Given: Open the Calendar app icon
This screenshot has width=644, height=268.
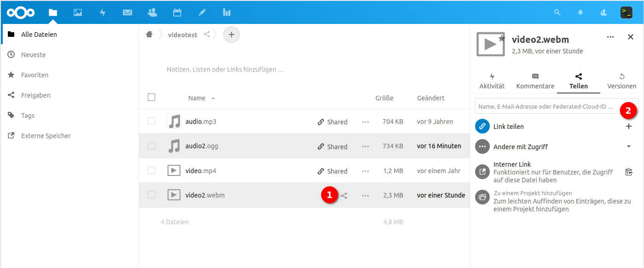Looking at the screenshot, I should [x=177, y=12].
